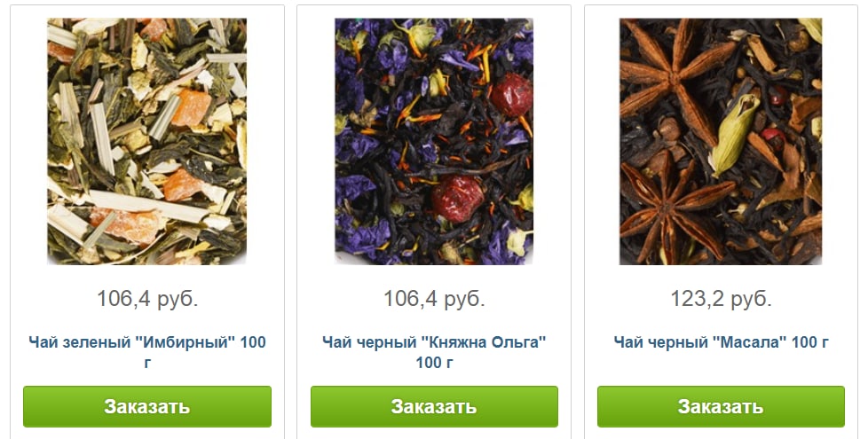This screenshot has width=868, height=439.
Task: Select the 123,2 руб. price
Action: click(x=721, y=299)
